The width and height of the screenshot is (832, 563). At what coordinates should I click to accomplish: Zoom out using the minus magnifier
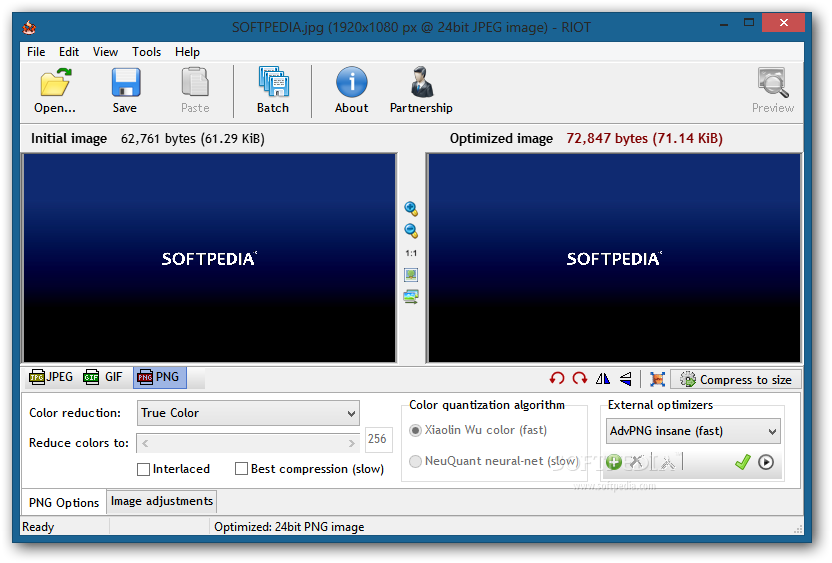click(411, 231)
